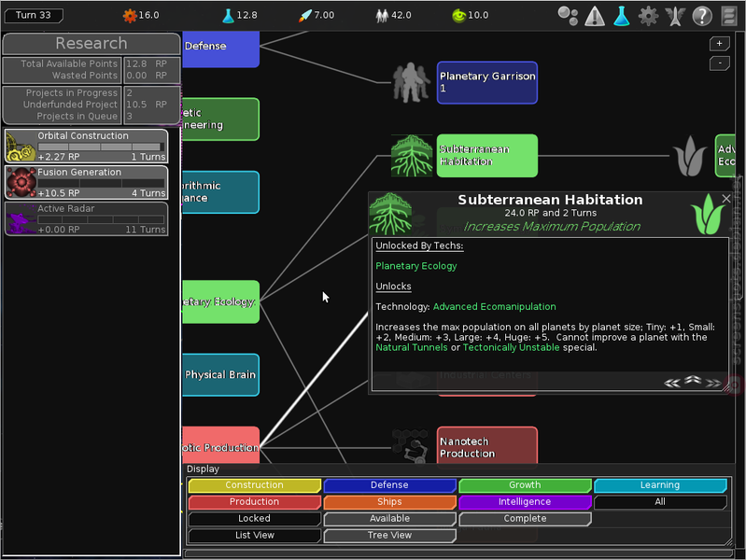Show All tech categories
Image resolution: width=746 pixels, height=560 pixels.
(x=660, y=502)
